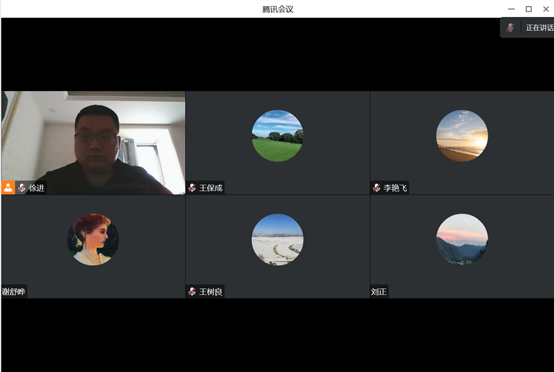
Task: Click 王树良's muted microphone icon
Action: coord(192,291)
